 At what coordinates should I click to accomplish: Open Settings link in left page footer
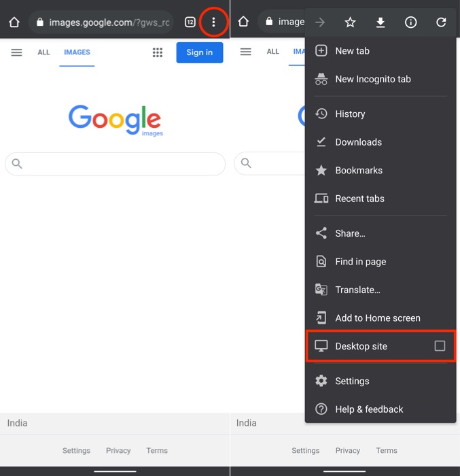[76, 450]
